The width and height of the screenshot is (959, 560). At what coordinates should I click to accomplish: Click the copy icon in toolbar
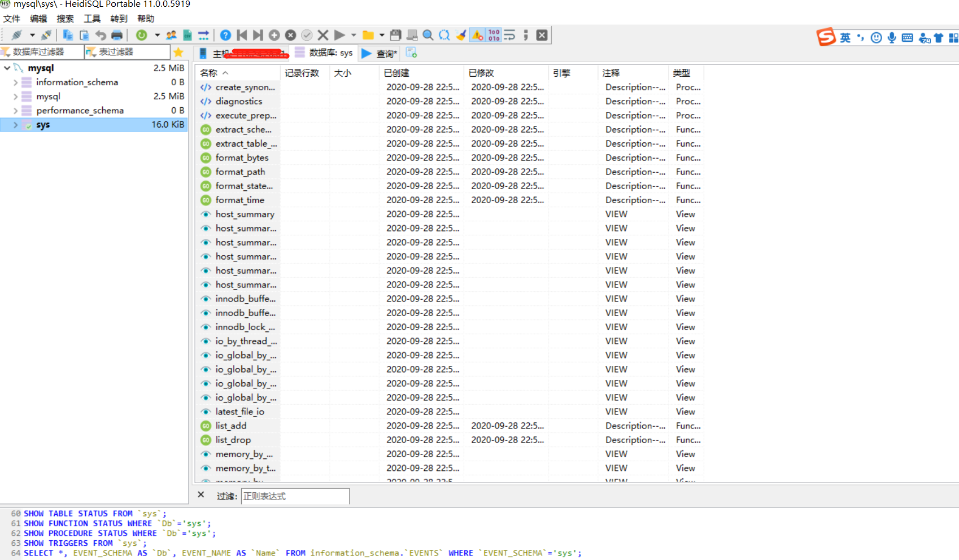tap(68, 35)
